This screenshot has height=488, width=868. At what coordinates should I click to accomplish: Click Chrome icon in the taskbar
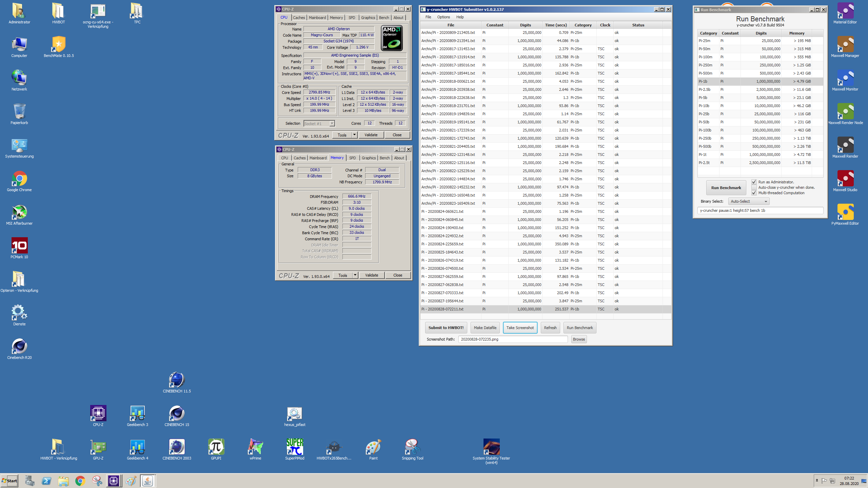(x=80, y=481)
